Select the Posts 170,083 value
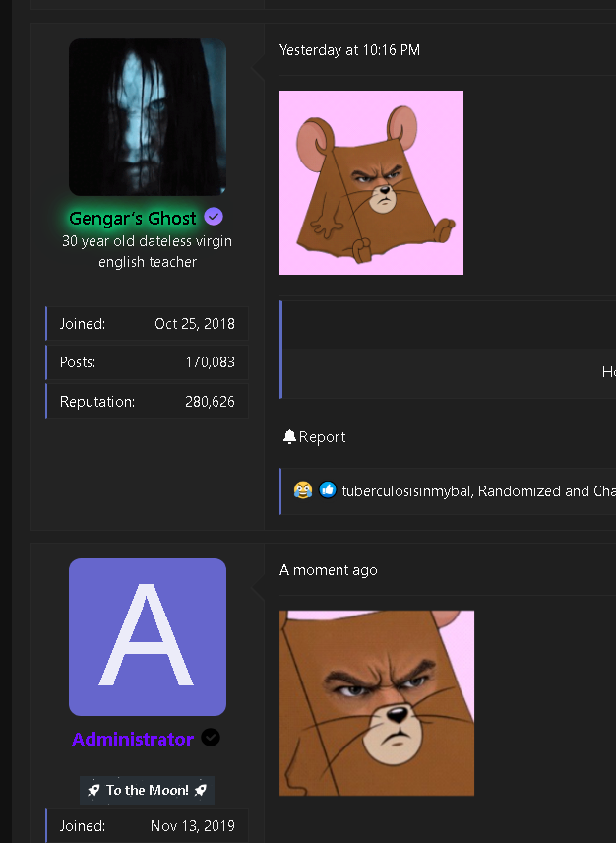 click(210, 362)
